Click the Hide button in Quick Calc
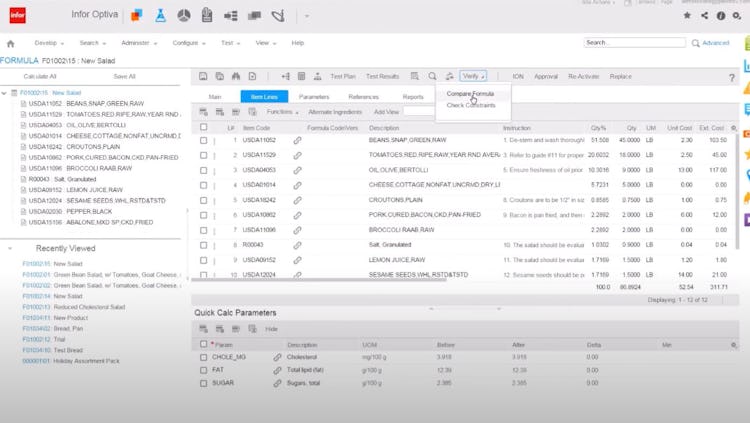This screenshot has width=750, height=423. (271, 329)
